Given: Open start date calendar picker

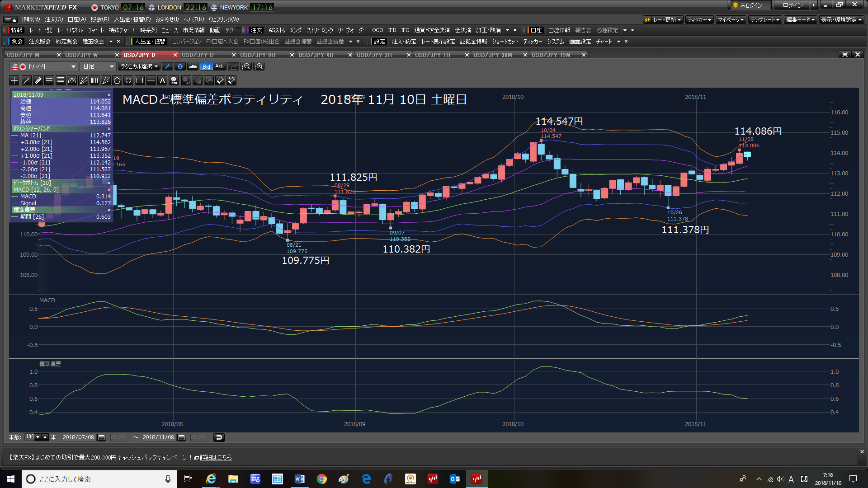Looking at the screenshot, I should (x=102, y=437).
